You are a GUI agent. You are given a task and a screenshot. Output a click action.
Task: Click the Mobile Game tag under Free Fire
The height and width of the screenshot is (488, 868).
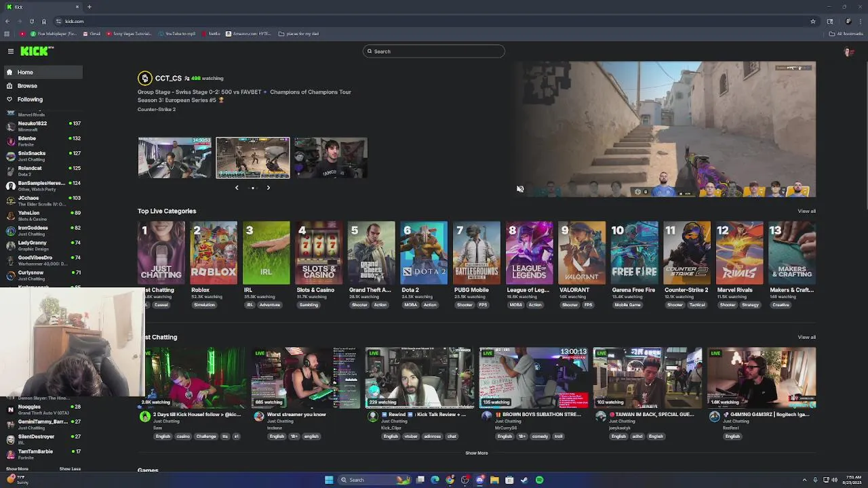(627, 305)
